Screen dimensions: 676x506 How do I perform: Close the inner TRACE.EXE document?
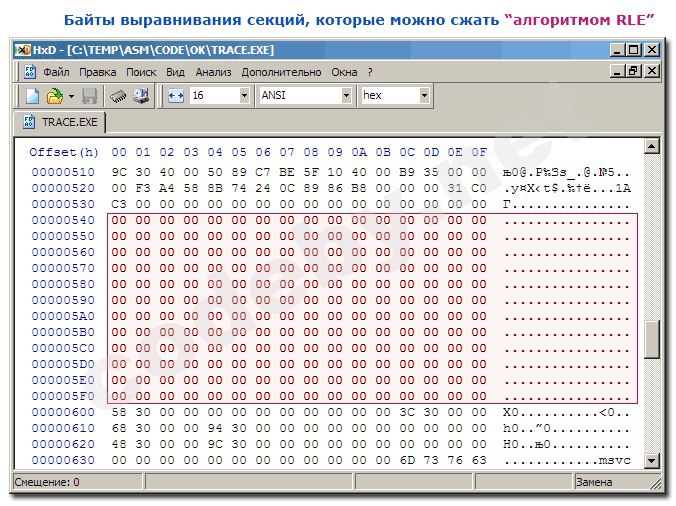(x=652, y=71)
